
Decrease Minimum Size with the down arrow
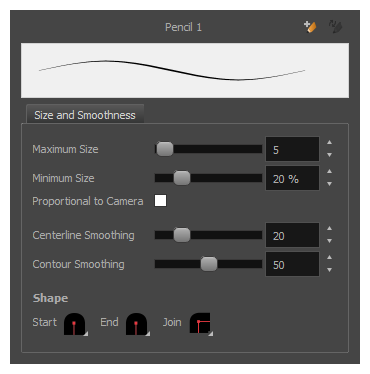(x=329, y=184)
